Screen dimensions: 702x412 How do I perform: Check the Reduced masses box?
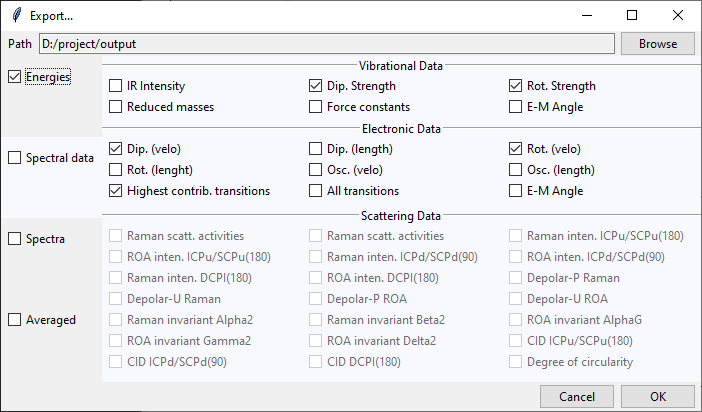point(116,107)
